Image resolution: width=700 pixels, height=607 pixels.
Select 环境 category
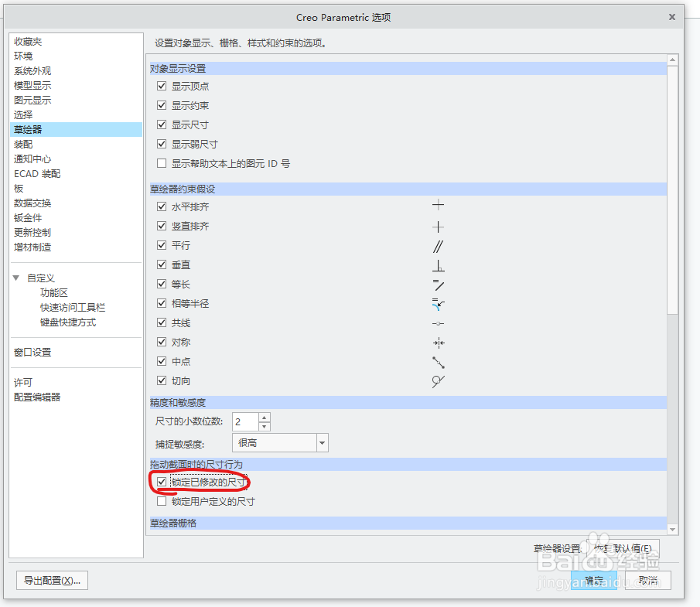23,56
